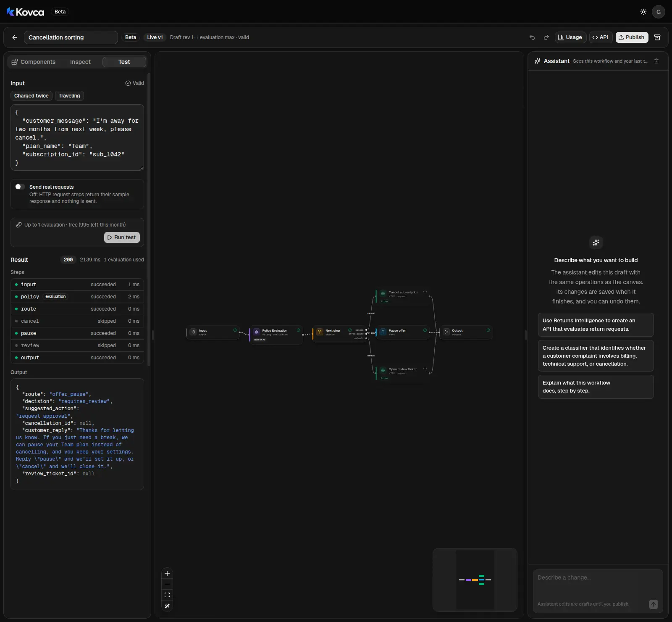Image resolution: width=672 pixels, height=622 pixels.
Task: Publish the workflow draft
Action: point(632,37)
